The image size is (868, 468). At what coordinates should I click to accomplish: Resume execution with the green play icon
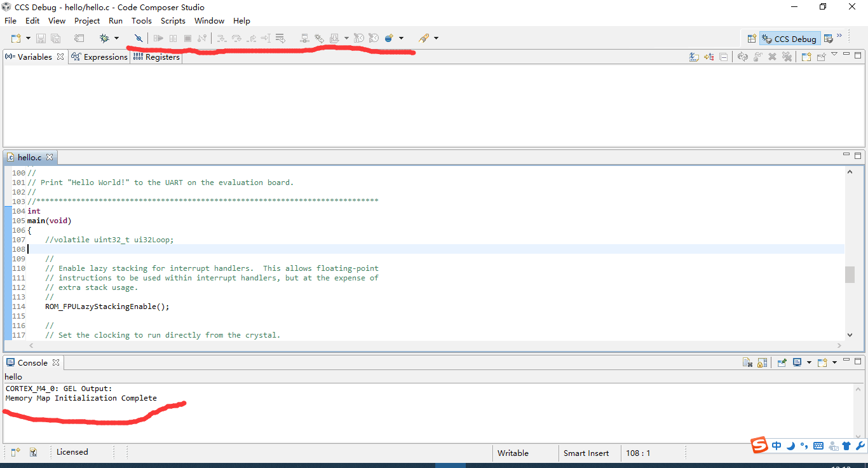pos(159,39)
